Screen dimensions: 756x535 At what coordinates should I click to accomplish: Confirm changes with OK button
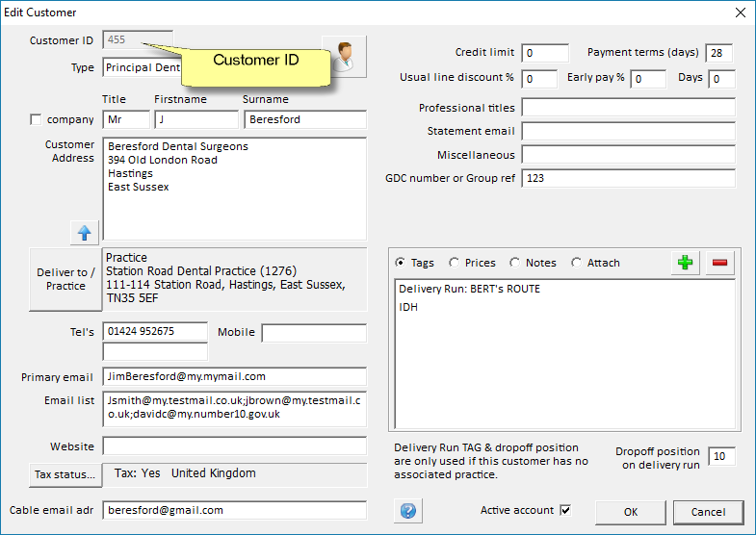[630, 512]
